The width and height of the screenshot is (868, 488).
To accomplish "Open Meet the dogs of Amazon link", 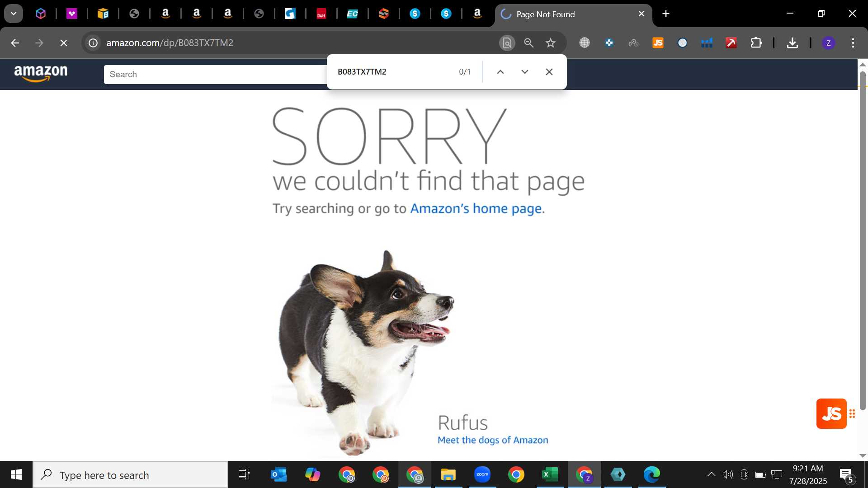I will point(493,440).
